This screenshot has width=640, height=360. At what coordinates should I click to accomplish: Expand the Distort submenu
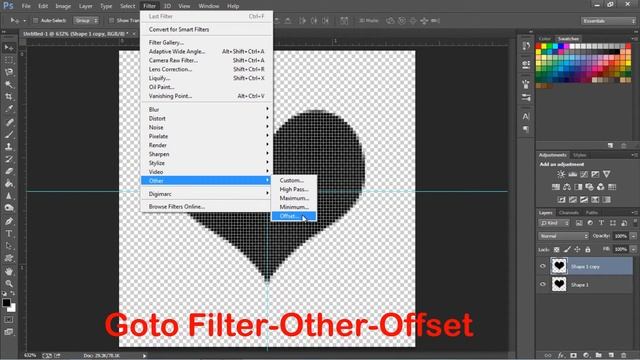coord(207,118)
